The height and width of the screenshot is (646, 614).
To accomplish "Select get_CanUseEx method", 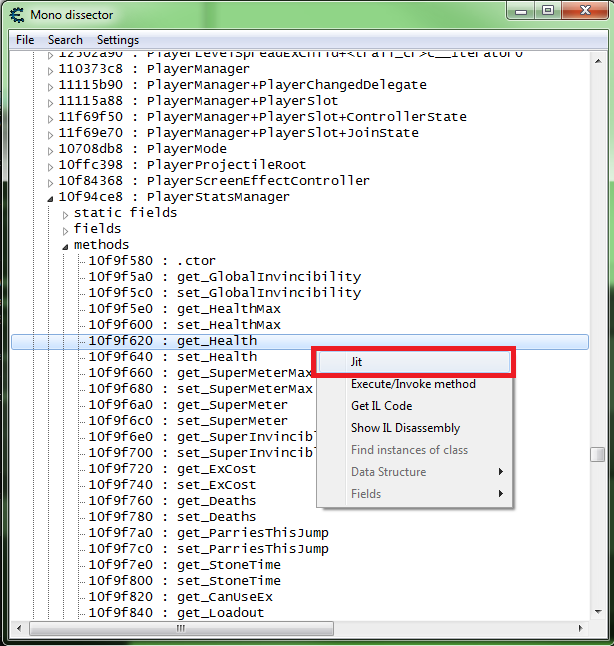I will click(x=180, y=597).
